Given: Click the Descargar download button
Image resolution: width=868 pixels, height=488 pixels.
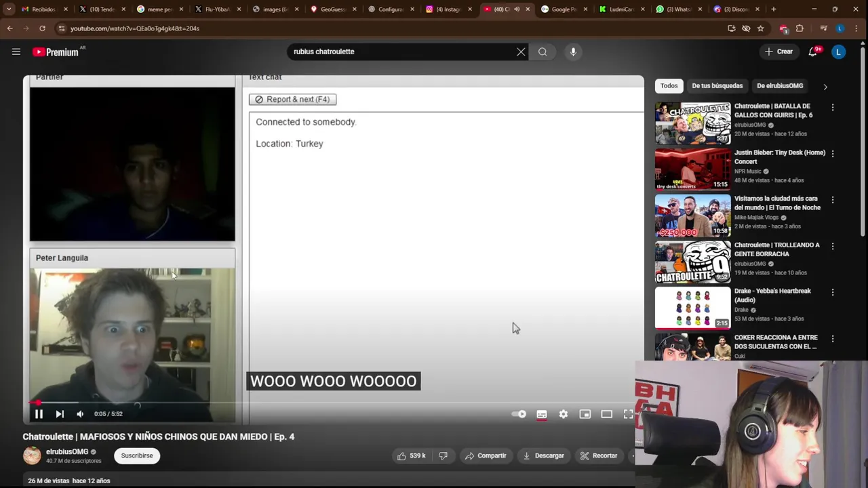Looking at the screenshot, I should 544,455.
